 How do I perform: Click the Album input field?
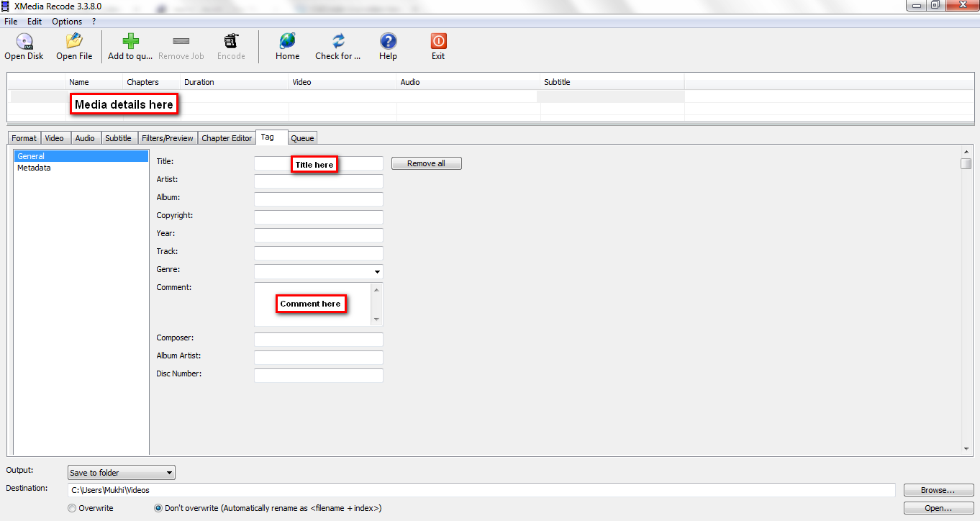(318, 199)
